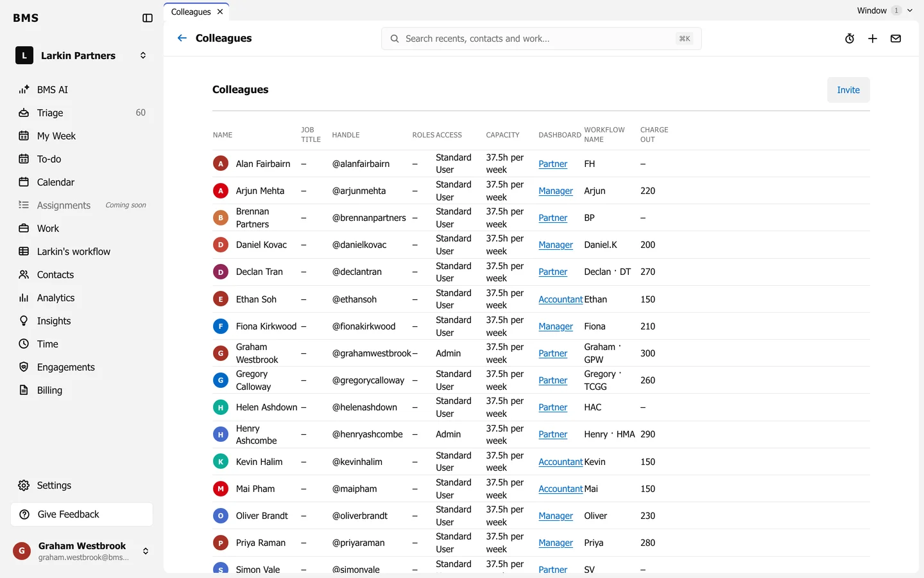Click Daniel Kovac's name in the table
This screenshot has width=924, height=578.
[x=261, y=245]
